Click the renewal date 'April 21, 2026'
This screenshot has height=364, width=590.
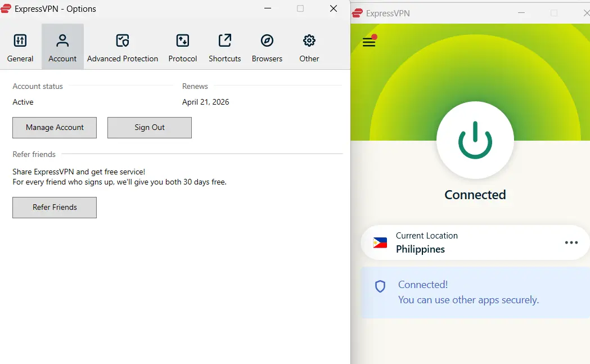coord(205,102)
